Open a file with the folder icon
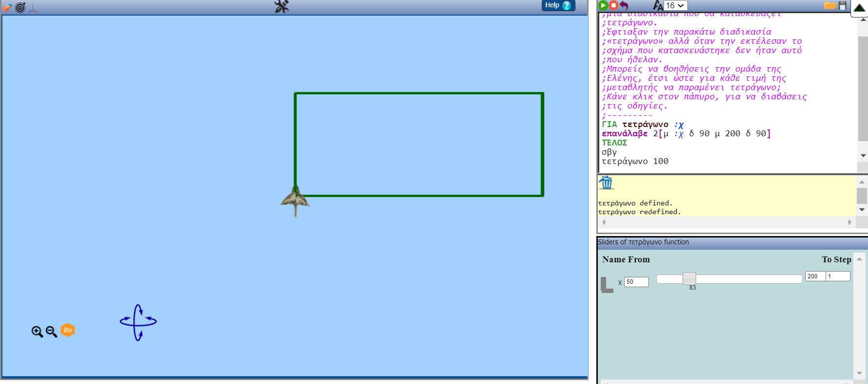Image resolution: width=868 pixels, height=384 pixels. pos(830,5)
